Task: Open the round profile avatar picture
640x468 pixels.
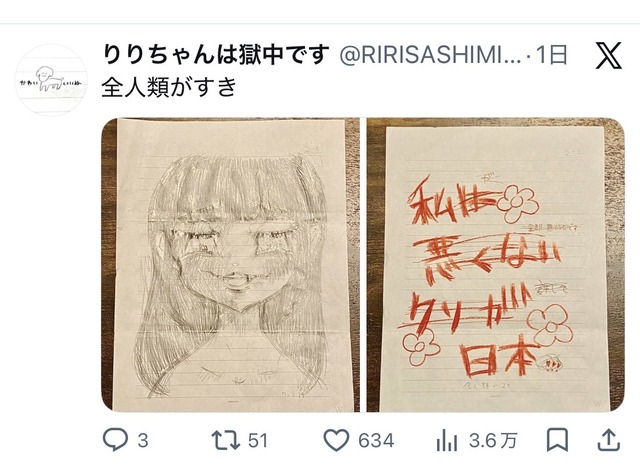Action: (51, 80)
